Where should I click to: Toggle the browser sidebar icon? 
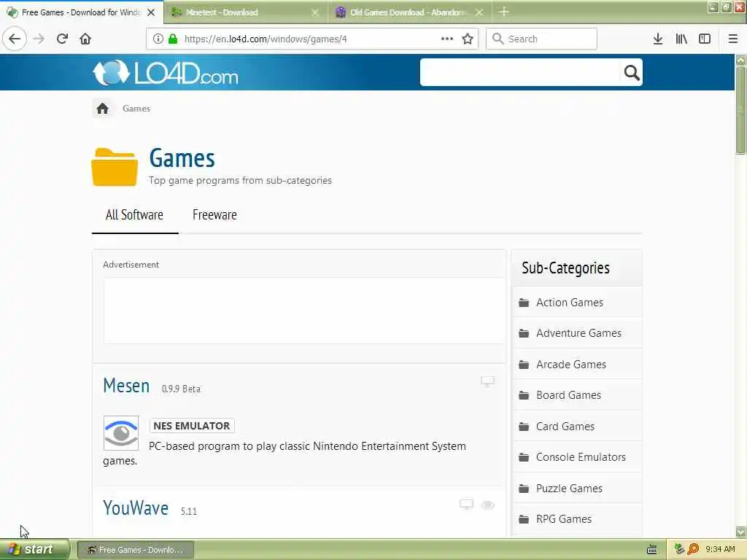[x=705, y=39]
